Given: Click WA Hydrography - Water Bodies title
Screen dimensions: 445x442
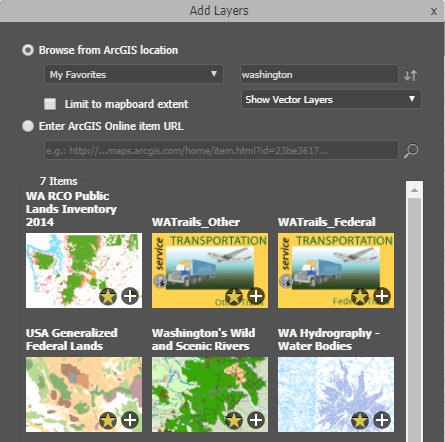Looking at the screenshot, I should (x=329, y=339).
